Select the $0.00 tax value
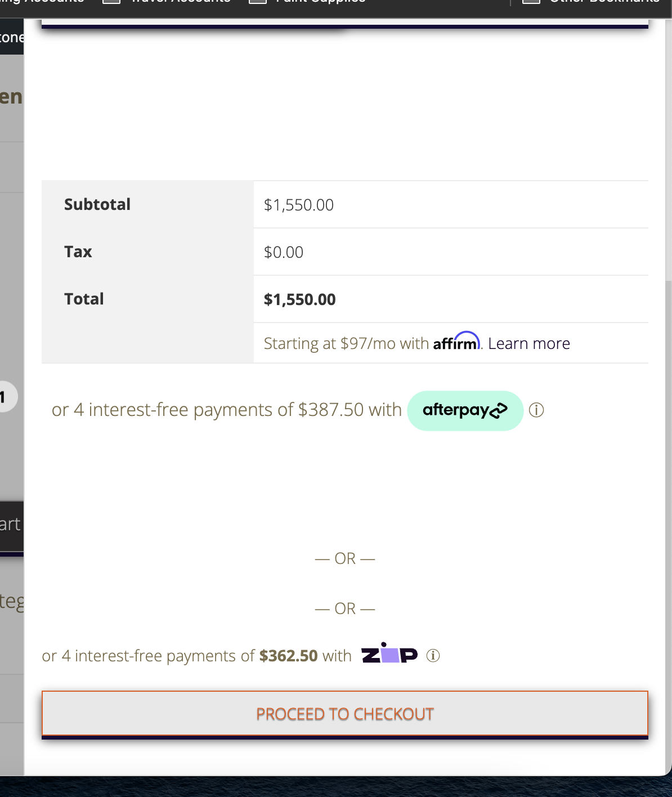The height and width of the screenshot is (797, 672). (x=284, y=252)
